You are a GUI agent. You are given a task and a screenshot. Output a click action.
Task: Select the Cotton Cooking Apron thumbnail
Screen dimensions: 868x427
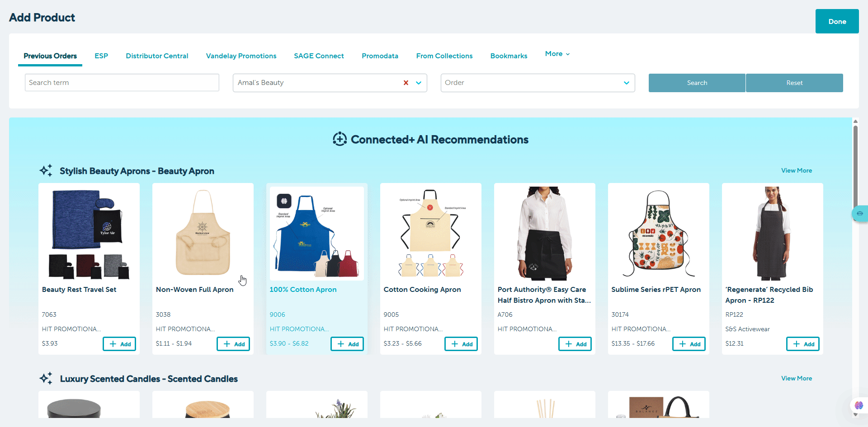tap(431, 233)
